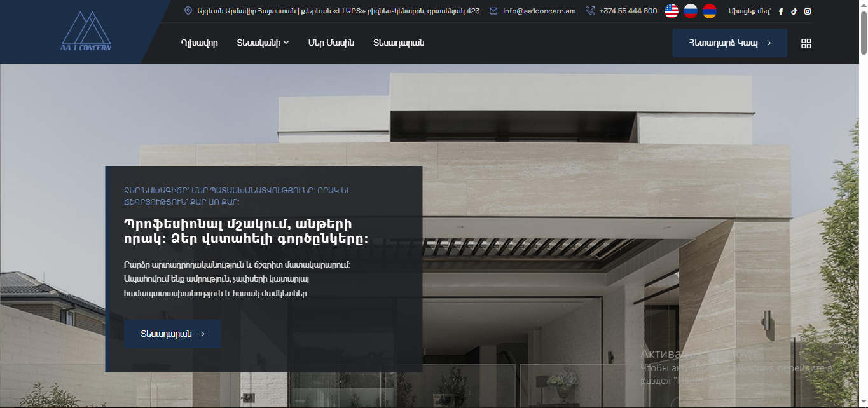The width and height of the screenshot is (868, 408).
Task: Click the AA 1 CONCERN logo
Action: click(x=86, y=31)
